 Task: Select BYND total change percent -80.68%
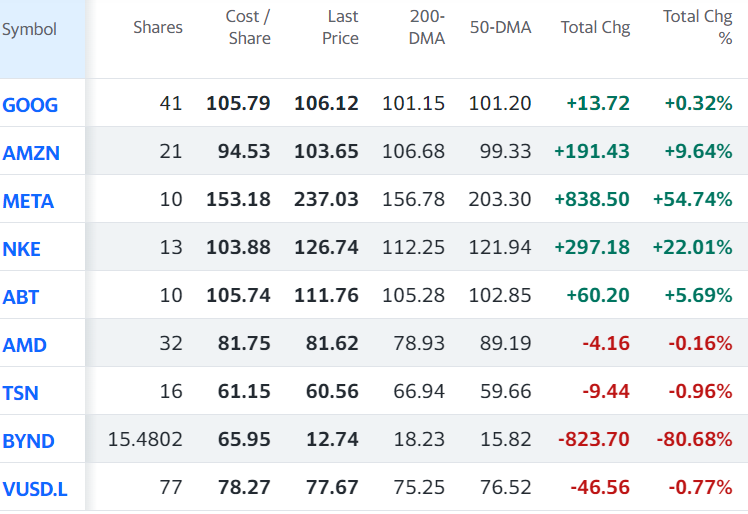[x=695, y=440]
